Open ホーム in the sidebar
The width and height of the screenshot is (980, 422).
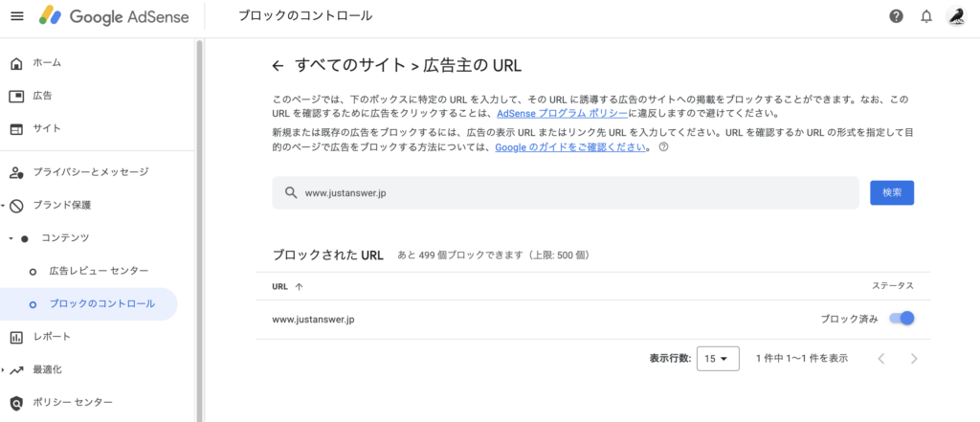coord(47,63)
